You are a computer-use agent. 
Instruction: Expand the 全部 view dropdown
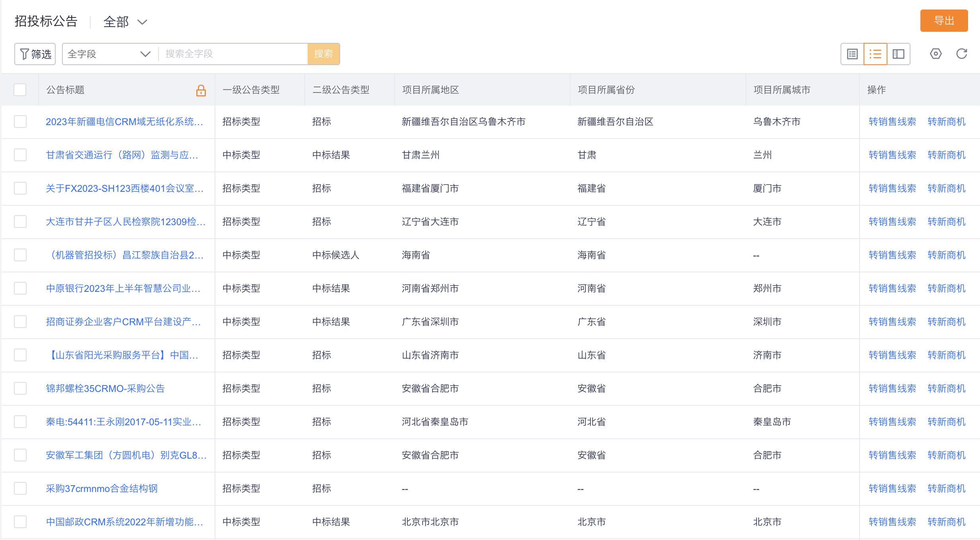tap(125, 22)
